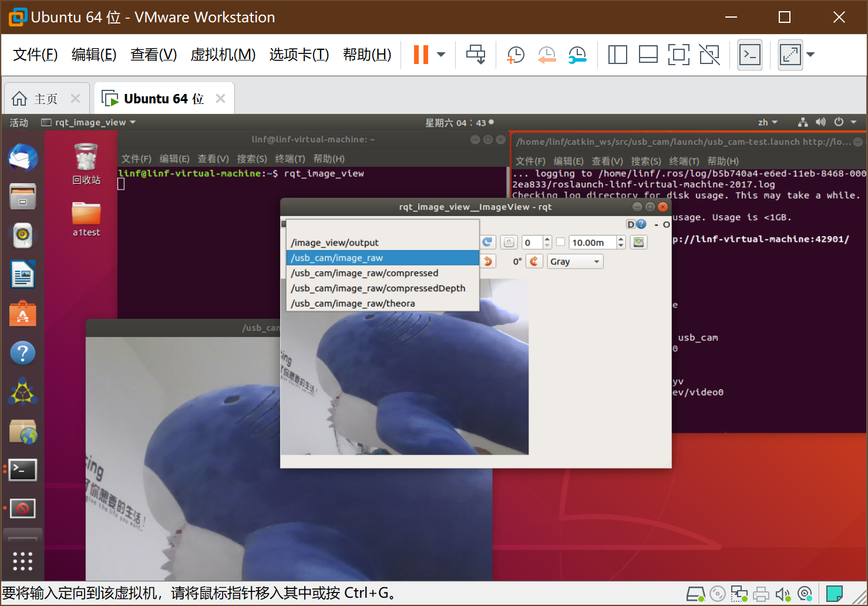Viewport: 868px width, 606px height.
Task: Increase the num gridlines spinner value
Action: [547, 239]
